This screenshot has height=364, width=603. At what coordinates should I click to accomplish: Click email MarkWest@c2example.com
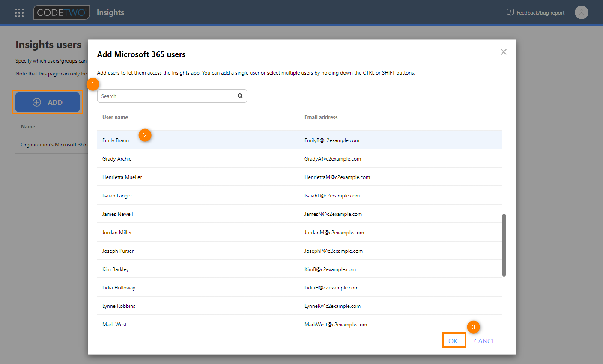336,325
